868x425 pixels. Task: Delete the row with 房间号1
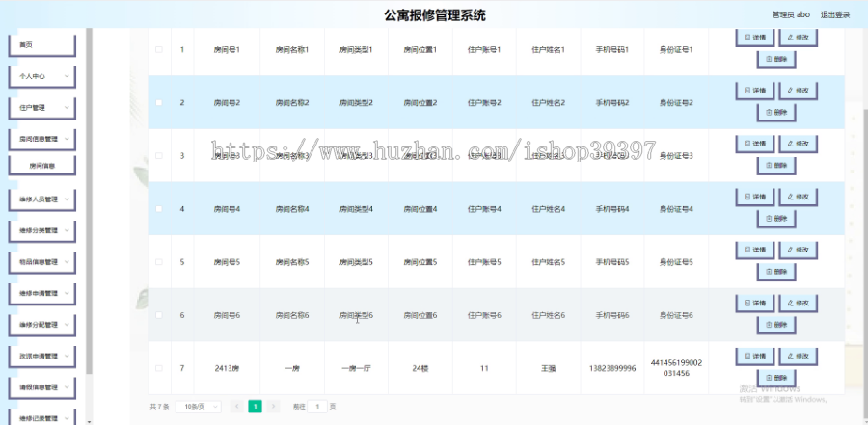coord(776,59)
